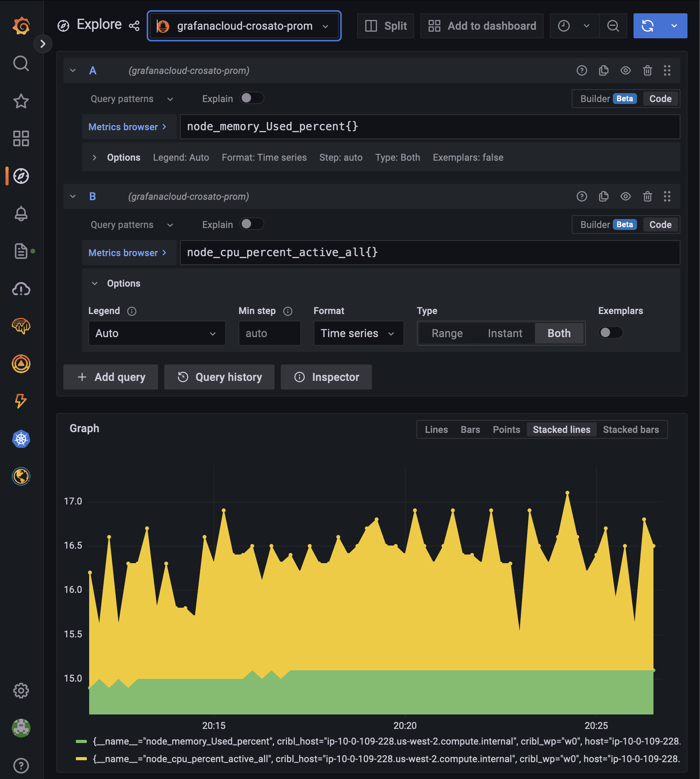Viewport: 700px width, 779px height.
Task: Switch graph style to Stacked bars
Action: 630,429
